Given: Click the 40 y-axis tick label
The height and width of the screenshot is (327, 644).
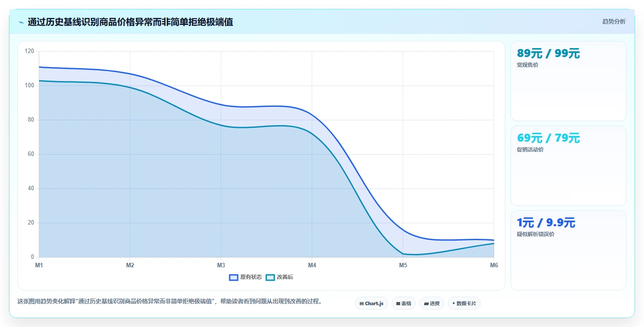Looking at the screenshot, I should (x=31, y=188).
